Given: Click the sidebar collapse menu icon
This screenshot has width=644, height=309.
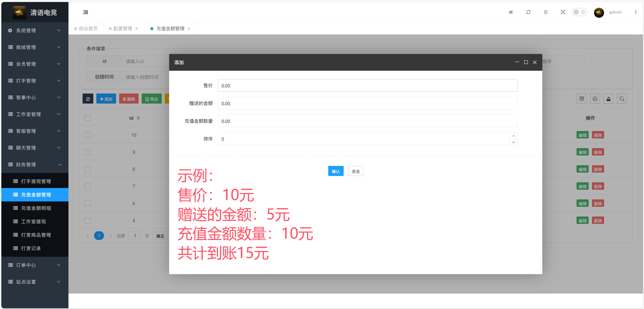Looking at the screenshot, I should tap(86, 12).
